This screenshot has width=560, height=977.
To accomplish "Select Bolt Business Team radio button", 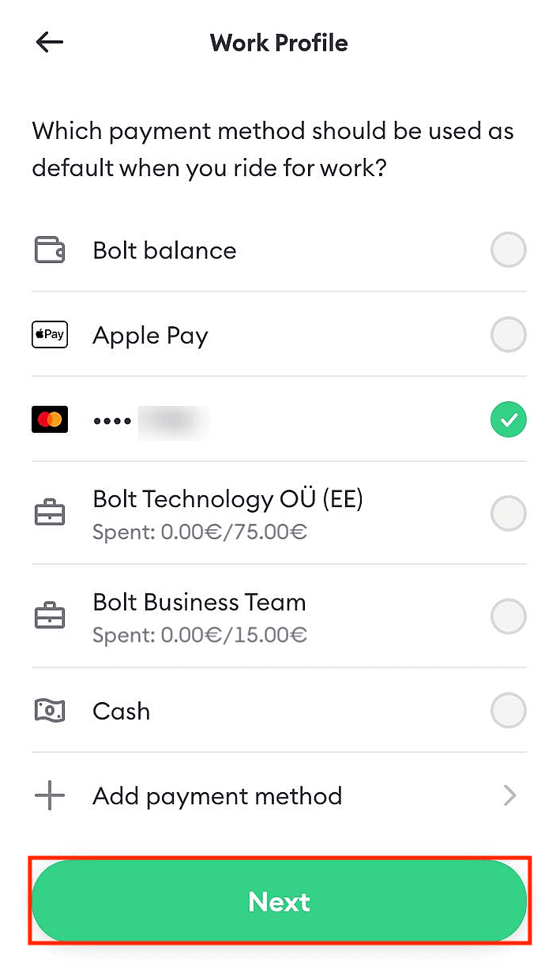I will (508, 615).
